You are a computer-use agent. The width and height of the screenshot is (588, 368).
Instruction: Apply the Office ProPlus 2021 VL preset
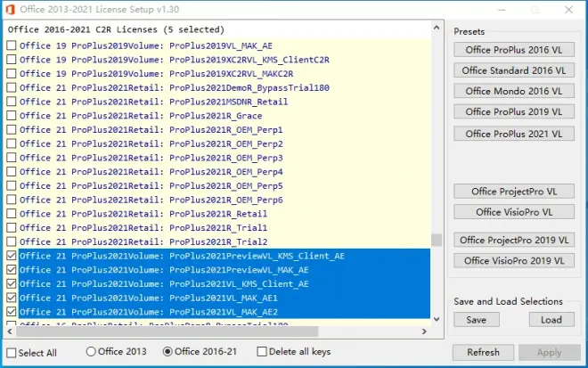[514, 134]
